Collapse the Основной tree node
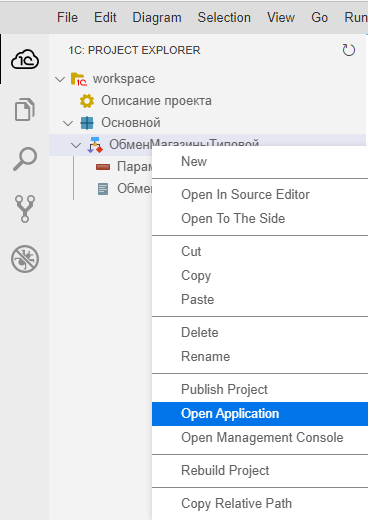 coord(68,123)
